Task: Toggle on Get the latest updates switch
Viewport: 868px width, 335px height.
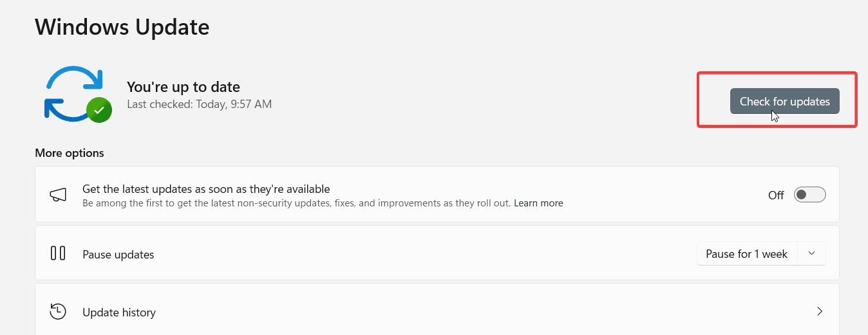Action: coord(809,195)
